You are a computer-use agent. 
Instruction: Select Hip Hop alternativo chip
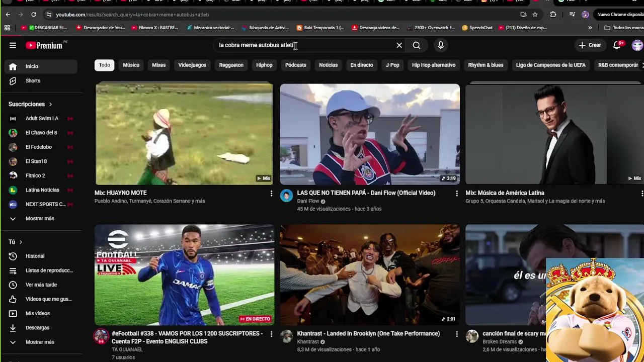pos(434,65)
